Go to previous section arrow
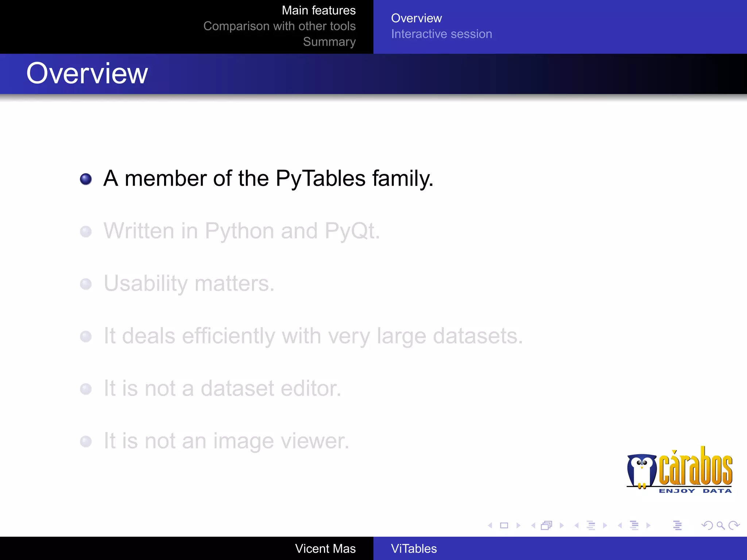This screenshot has width=747, height=560. point(620,525)
